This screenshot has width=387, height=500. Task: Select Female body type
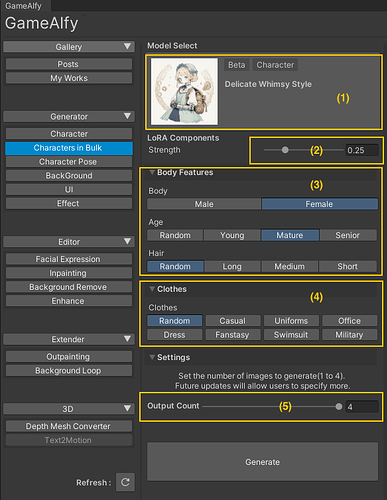pyautogui.click(x=320, y=204)
